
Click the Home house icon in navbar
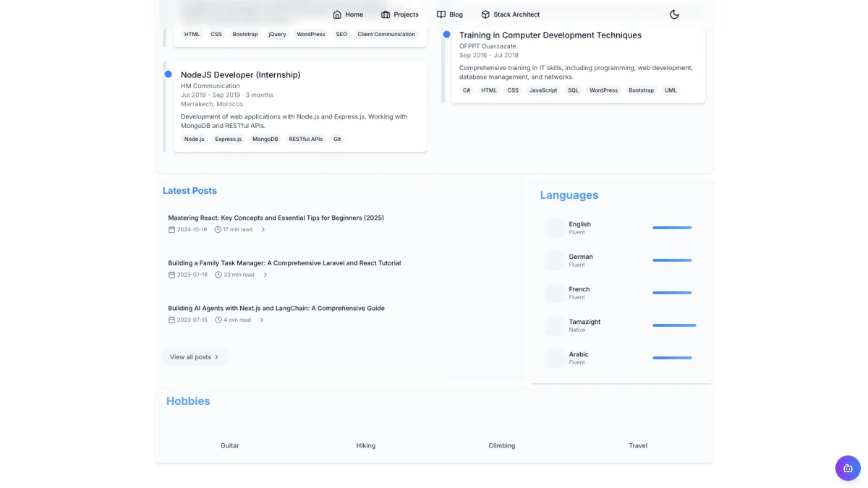[x=337, y=14]
